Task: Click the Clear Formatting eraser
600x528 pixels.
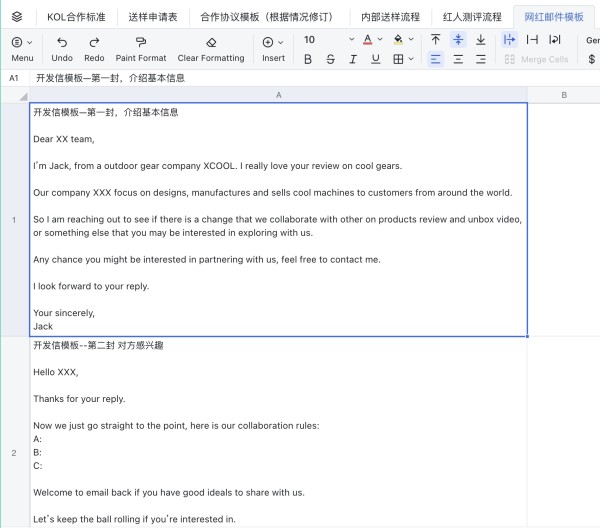Action: 211,42
